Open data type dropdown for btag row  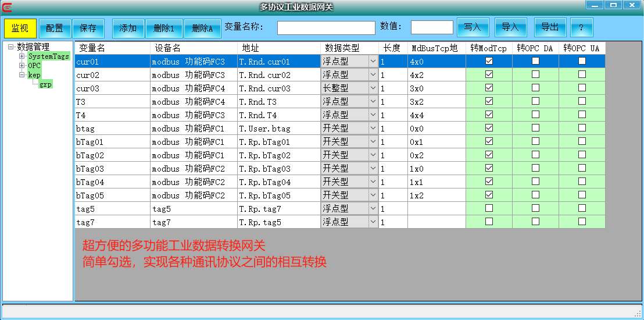pos(373,128)
